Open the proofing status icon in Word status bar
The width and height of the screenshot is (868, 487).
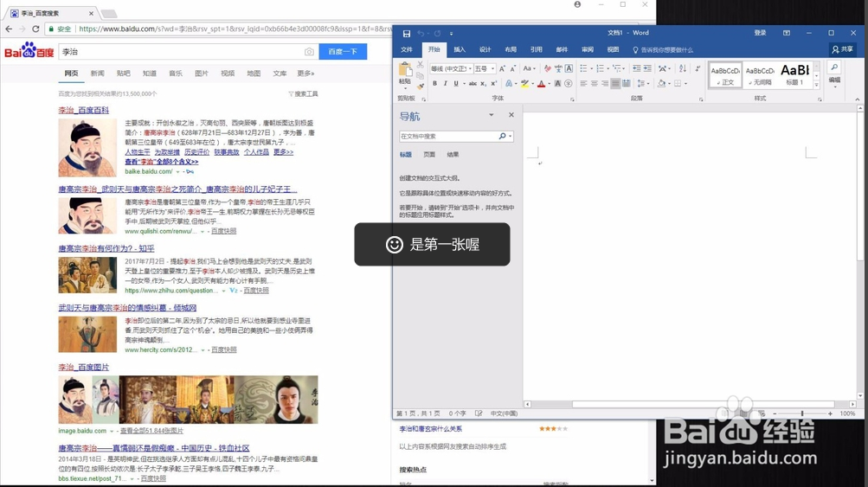click(479, 413)
